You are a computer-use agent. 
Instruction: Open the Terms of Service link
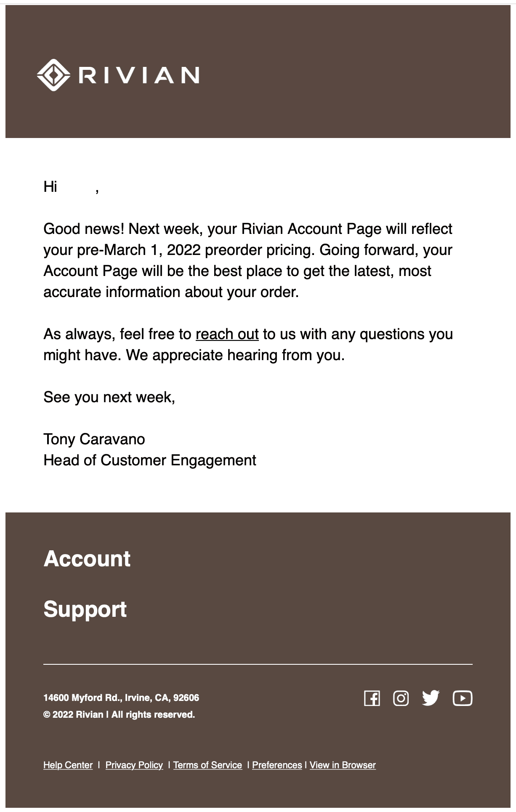click(207, 765)
